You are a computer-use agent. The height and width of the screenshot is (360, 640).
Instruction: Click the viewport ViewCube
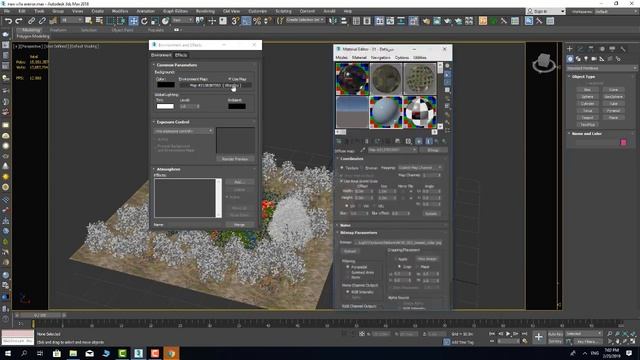point(543,63)
